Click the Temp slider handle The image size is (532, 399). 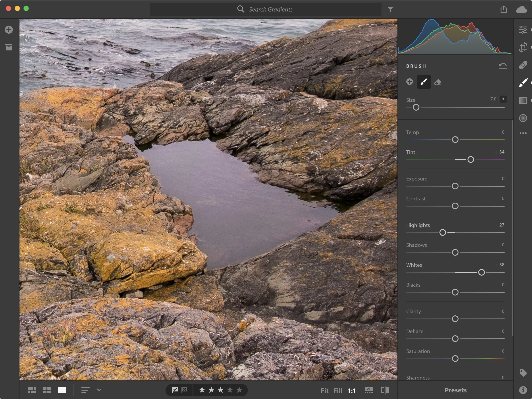click(455, 140)
